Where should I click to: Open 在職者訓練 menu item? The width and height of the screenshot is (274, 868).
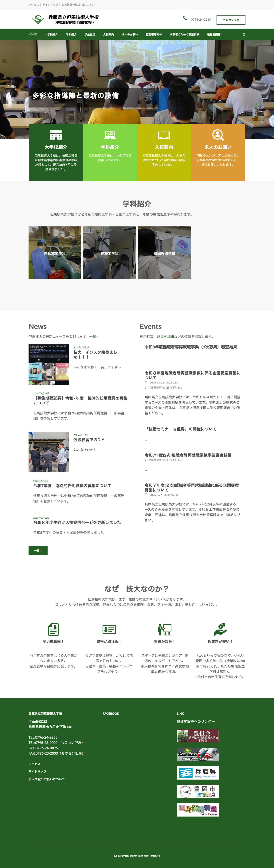pos(214,34)
